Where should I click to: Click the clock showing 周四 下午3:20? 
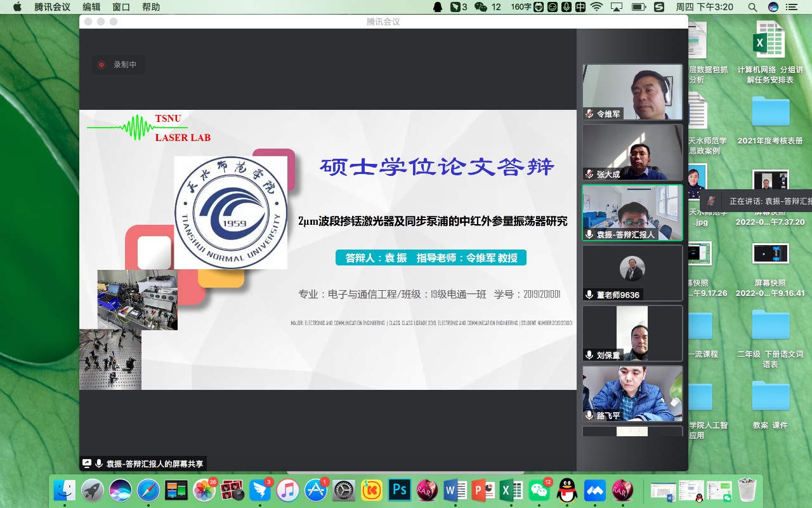705,7
